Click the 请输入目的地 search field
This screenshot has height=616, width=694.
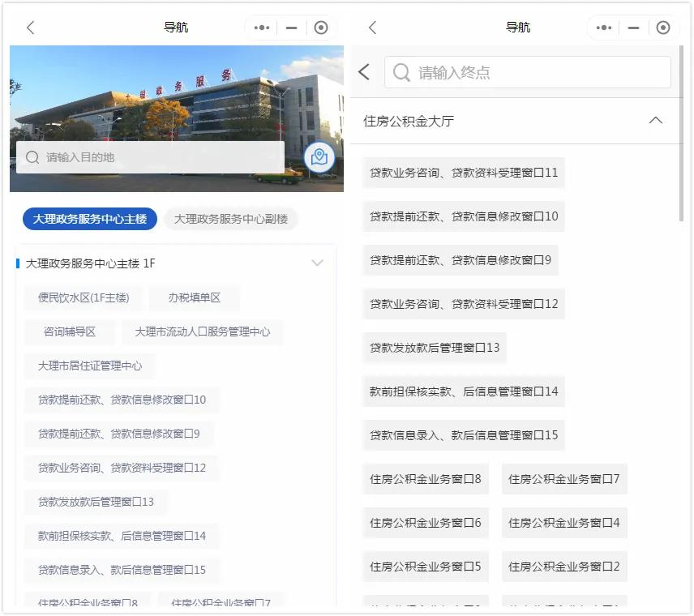150,157
